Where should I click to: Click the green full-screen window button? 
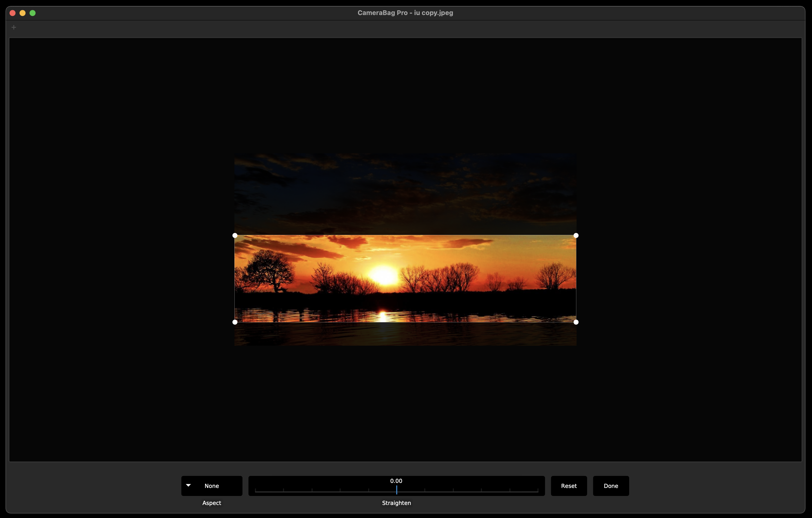33,13
